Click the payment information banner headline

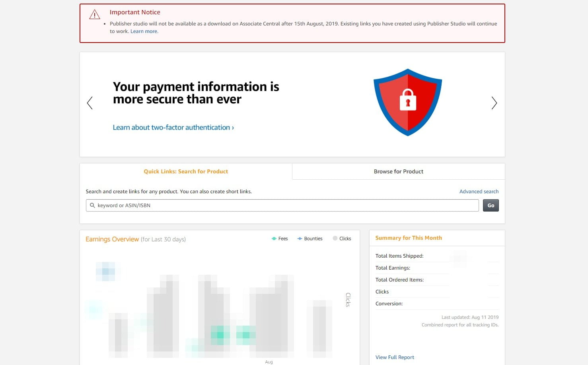196,93
